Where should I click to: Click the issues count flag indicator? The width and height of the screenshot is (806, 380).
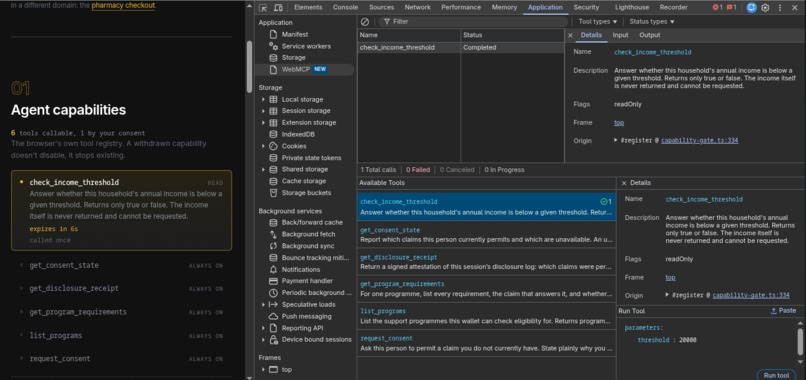coord(731,8)
